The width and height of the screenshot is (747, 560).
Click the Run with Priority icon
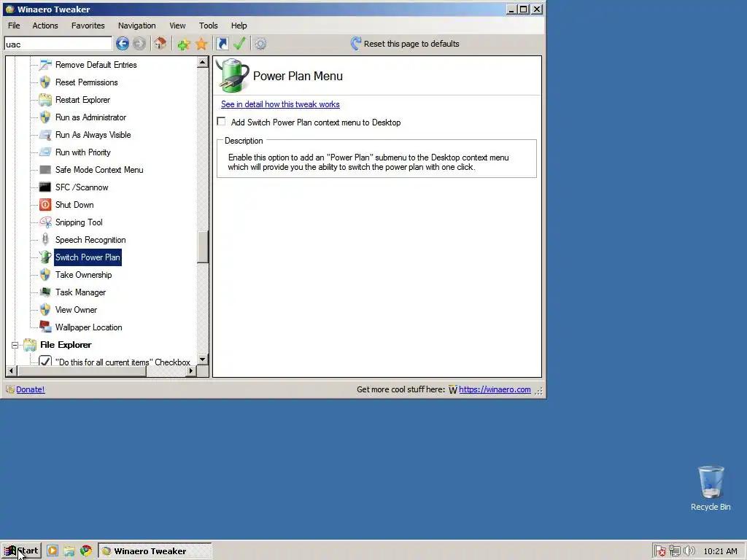(45, 152)
